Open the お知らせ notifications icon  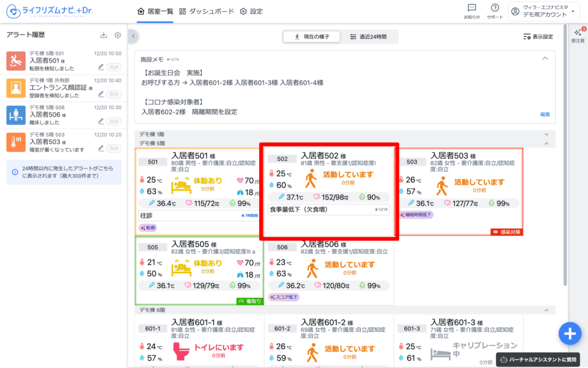point(471,10)
